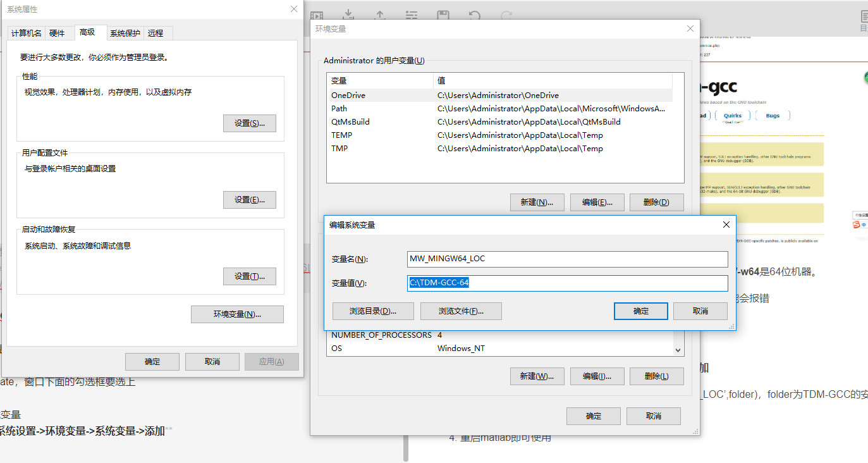Select the OneDrive user variable row
Screen dimensions: 868x463
pyautogui.click(x=499, y=96)
